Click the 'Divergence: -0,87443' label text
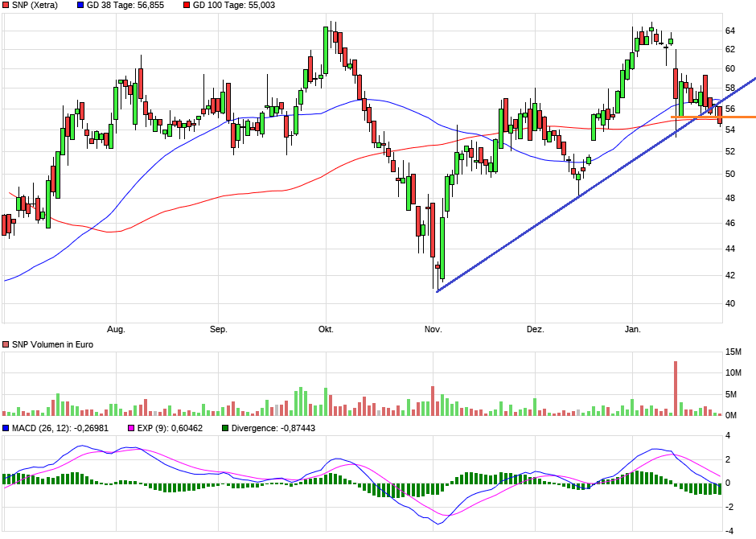756x539 pixels. click(x=273, y=428)
